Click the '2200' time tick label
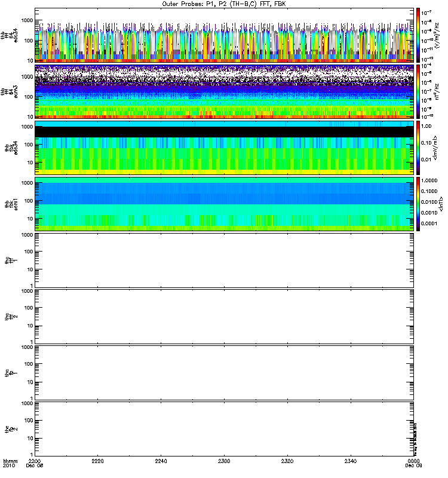Image resolution: width=448 pixels, height=478 pixels. point(35,461)
